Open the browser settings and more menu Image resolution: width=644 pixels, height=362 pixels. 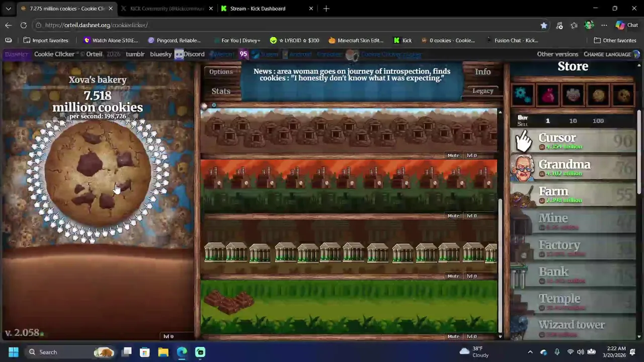(604, 25)
